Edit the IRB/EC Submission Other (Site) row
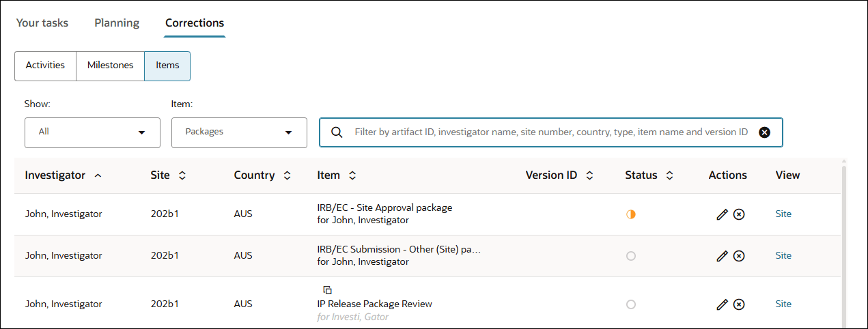The image size is (868, 329). point(722,256)
